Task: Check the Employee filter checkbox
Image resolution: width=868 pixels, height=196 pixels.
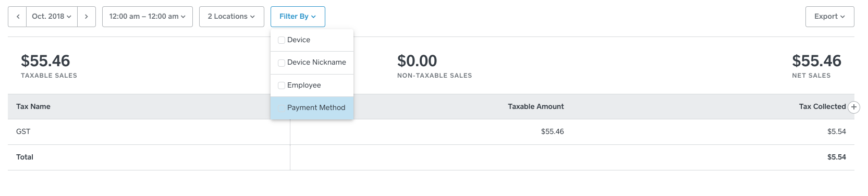Action: point(282,85)
